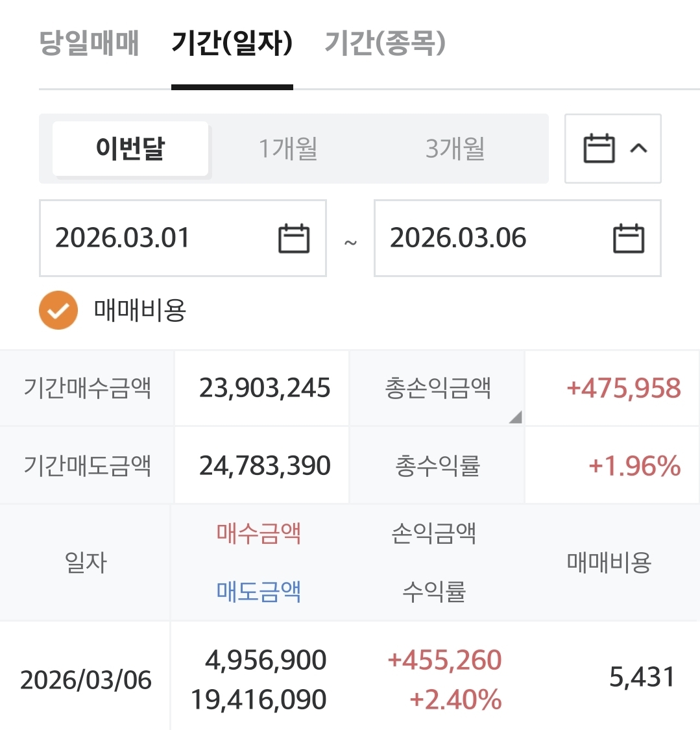Image resolution: width=700 pixels, height=730 pixels.
Task: Switch to the 기간(종목) tab
Action: pyautogui.click(x=385, y=43)
